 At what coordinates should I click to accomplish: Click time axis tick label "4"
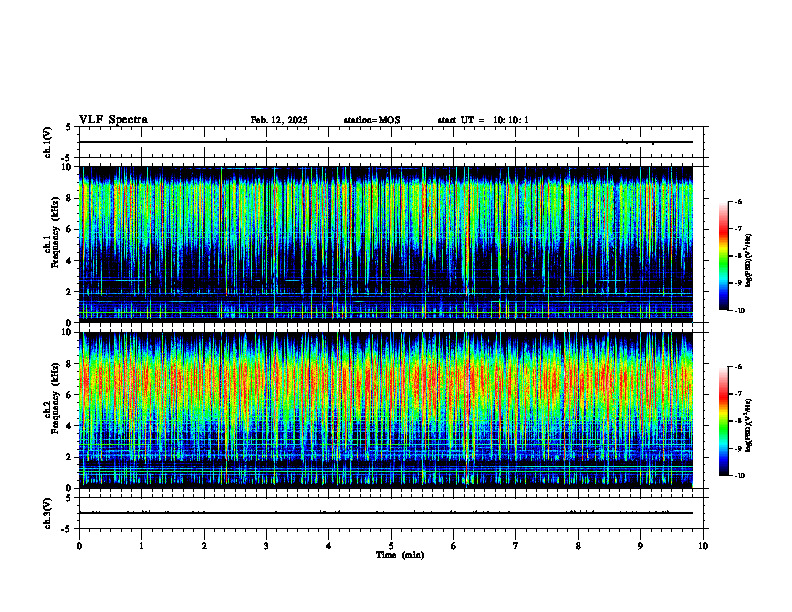[328, 546]
